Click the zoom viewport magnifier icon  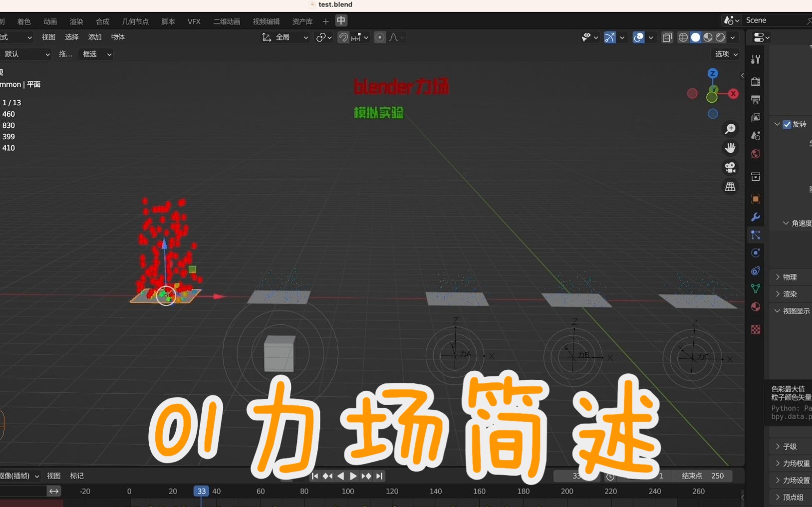tap(730, 129)
